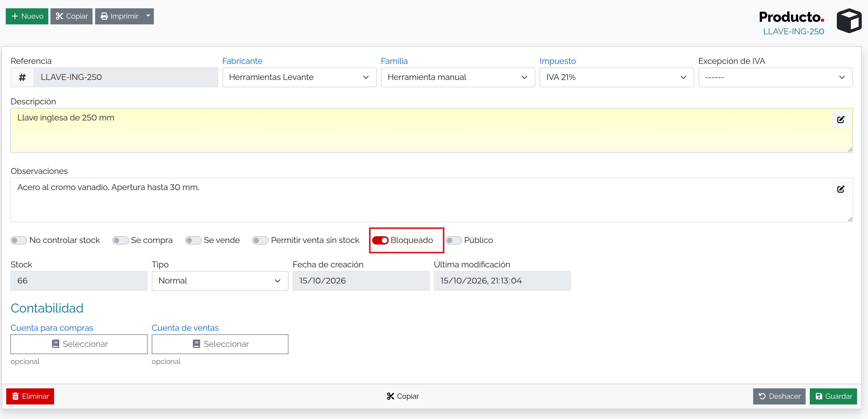Follow the Familia label link

coord(394,61)
